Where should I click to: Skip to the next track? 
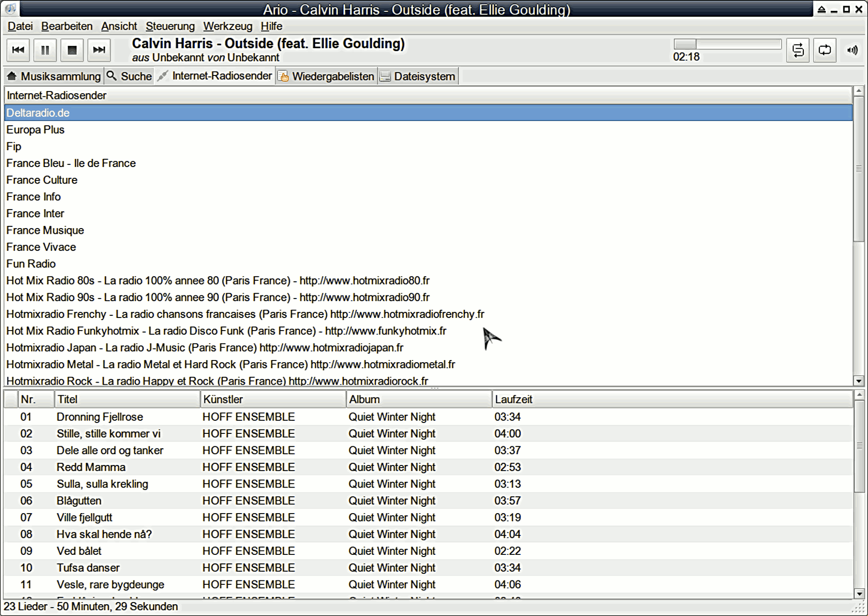click(x=99, y=50)
